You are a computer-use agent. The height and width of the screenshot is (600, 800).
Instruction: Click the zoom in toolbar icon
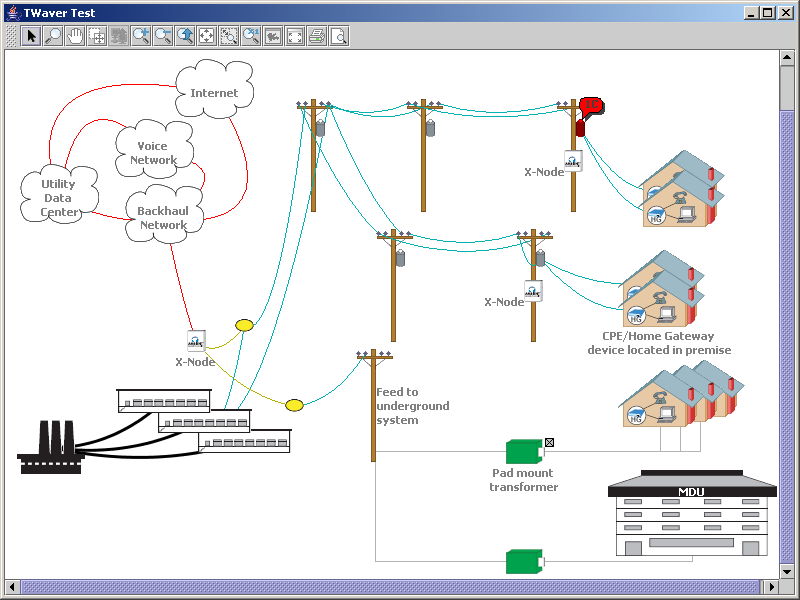[141, 36]
